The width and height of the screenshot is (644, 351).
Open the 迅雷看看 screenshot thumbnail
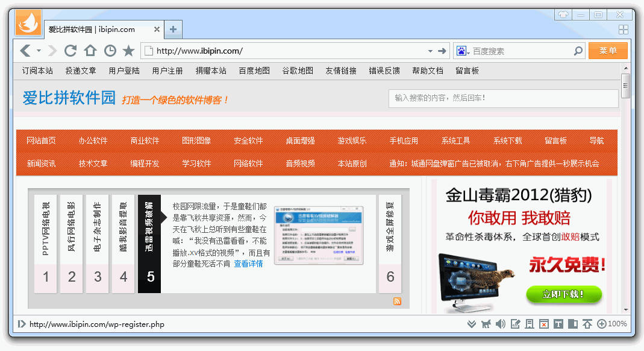coord(319,235)
